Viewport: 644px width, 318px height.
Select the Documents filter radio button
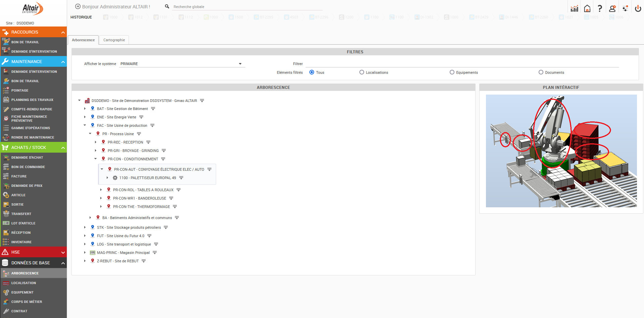tap(541, 72)
